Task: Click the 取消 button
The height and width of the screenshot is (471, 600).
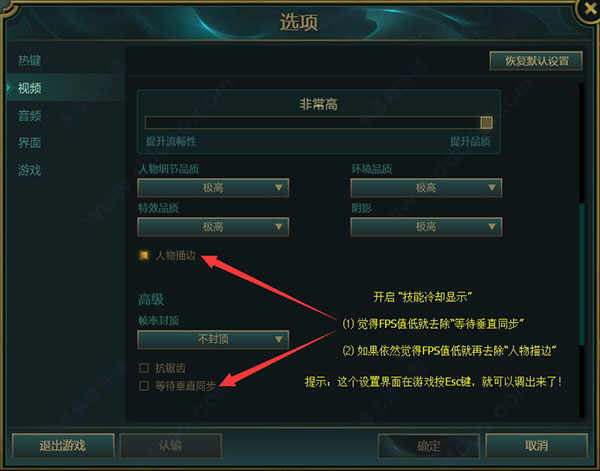Action: [x=536, y=445]
